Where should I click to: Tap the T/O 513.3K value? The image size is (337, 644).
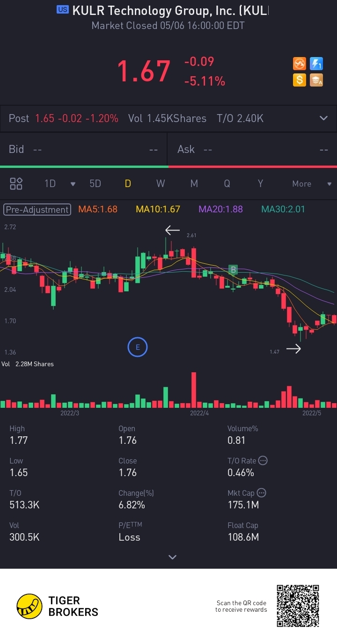tap(24, 505)
